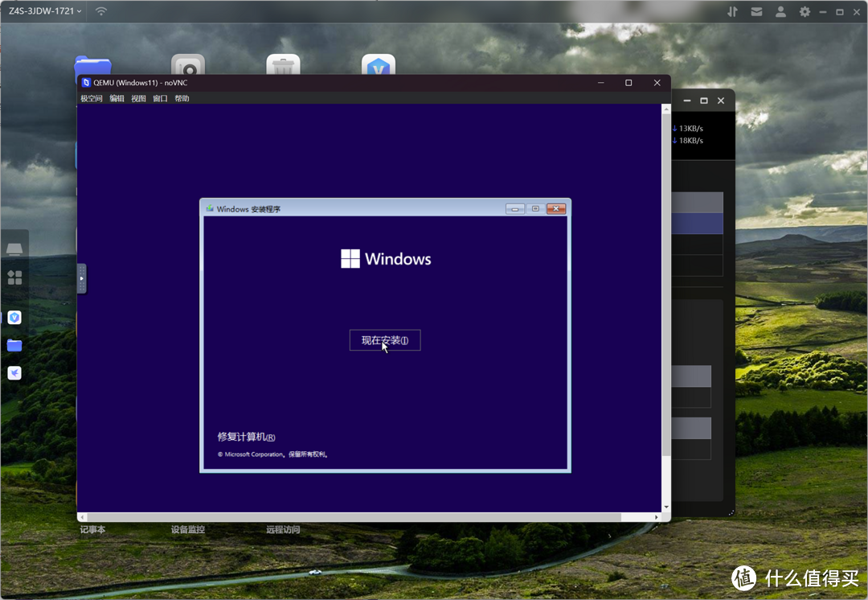Image resolution: width=868 pixels, height=600 pixels.
Task: Expand the Z4S-3JDW-1721 device dropdown
Action: [45, 11]
